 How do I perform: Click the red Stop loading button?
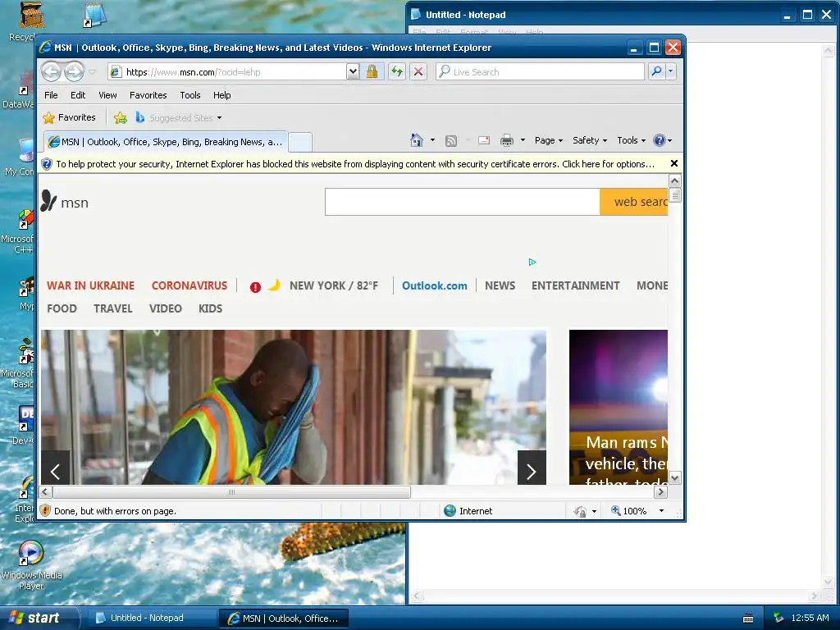click(418, 71)
